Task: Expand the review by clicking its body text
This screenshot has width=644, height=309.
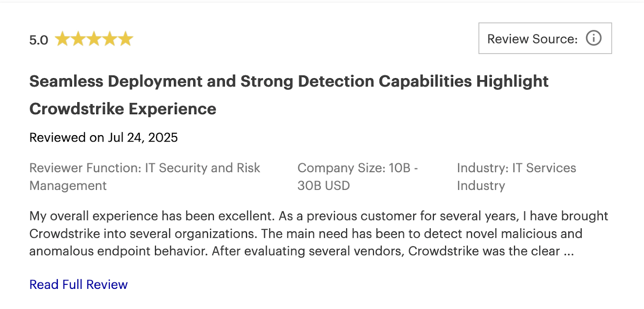Action: coord(318,233)
